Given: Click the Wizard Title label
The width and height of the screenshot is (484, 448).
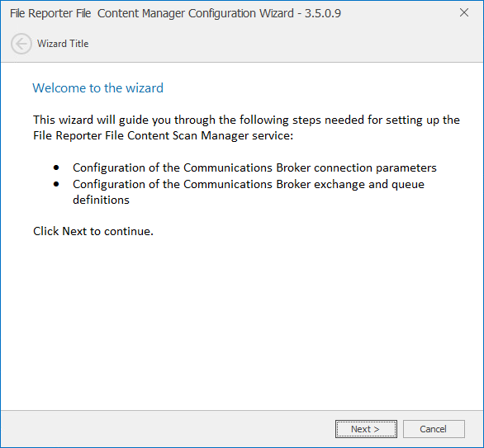Looking at the screenshot, I should (x=63, y=44).
